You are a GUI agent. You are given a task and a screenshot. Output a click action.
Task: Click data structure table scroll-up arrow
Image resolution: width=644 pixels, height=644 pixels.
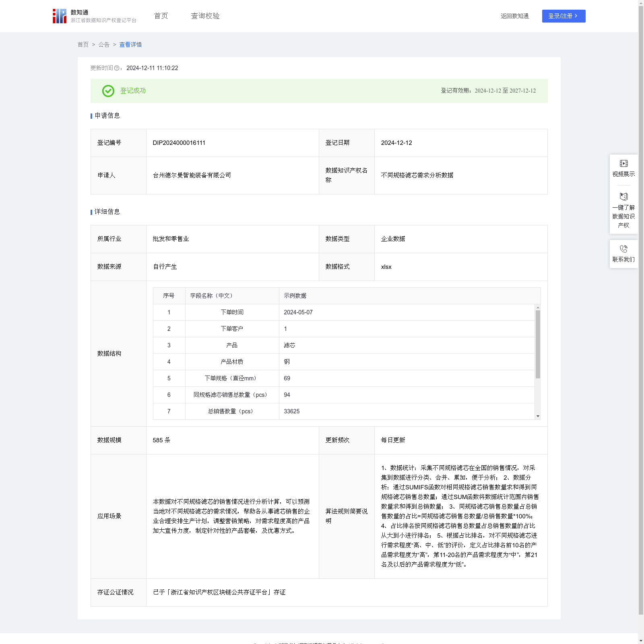(538, 308)
